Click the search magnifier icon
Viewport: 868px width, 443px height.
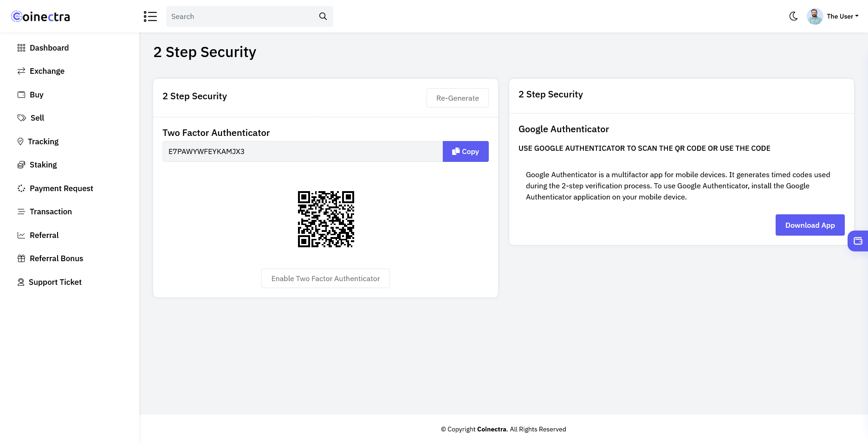323,16
